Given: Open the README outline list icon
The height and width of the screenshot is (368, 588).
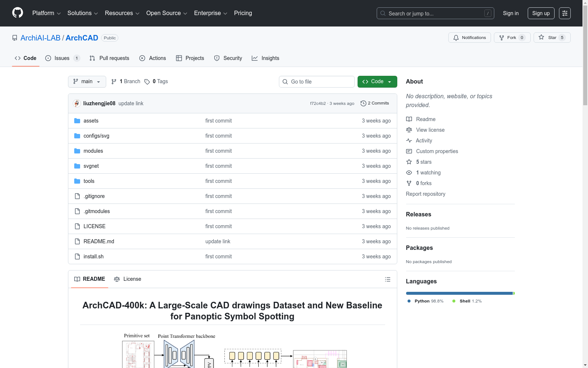Looking at the screenshot, I should coord(388,279).
